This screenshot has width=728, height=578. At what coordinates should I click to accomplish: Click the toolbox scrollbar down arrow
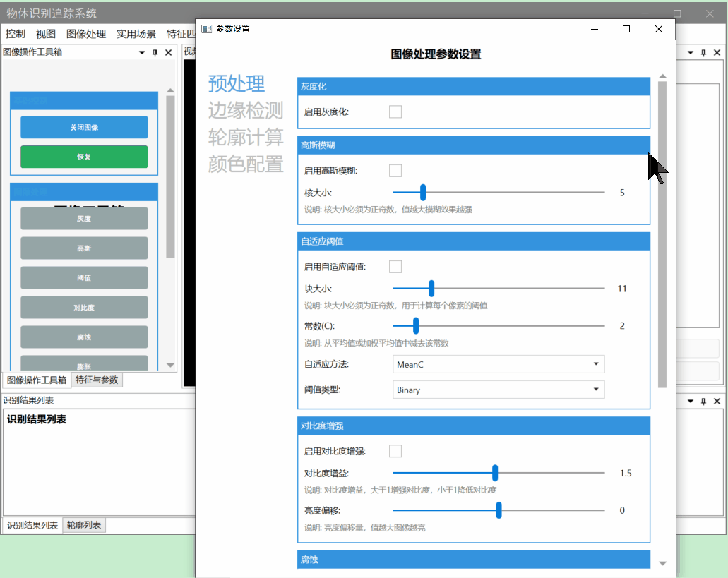point(170,365)
